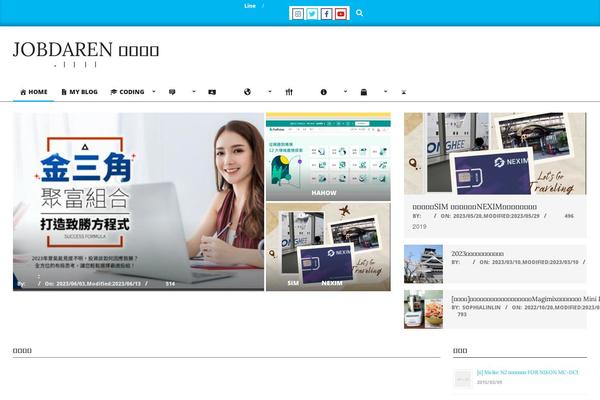Open the YouTube social icon

click(x=341, y=14)
